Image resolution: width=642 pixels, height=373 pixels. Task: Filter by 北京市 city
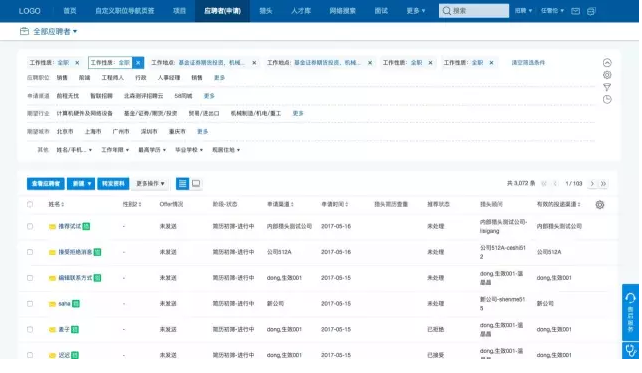tap(65, 132)
